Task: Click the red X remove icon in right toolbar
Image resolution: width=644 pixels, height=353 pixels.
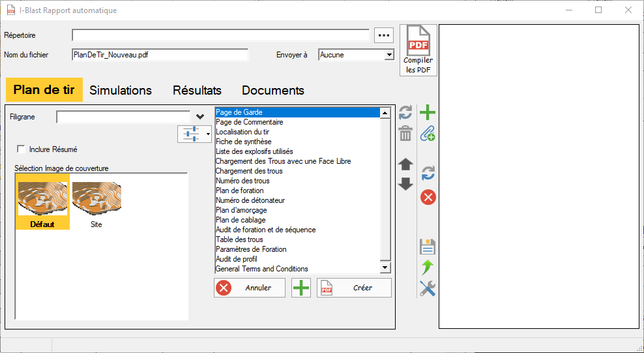Action: 428,197
